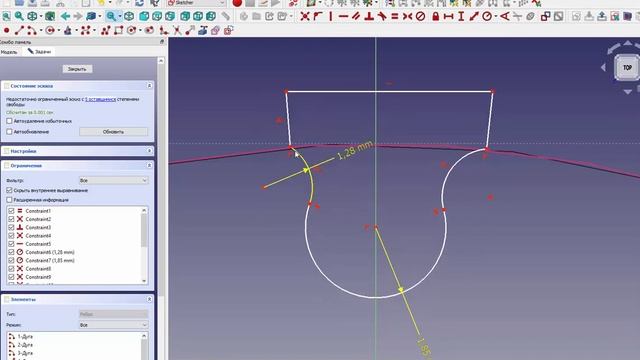
Task: Open elements mode dropdown
Action: pyautogui.click(x=113, y=325)
